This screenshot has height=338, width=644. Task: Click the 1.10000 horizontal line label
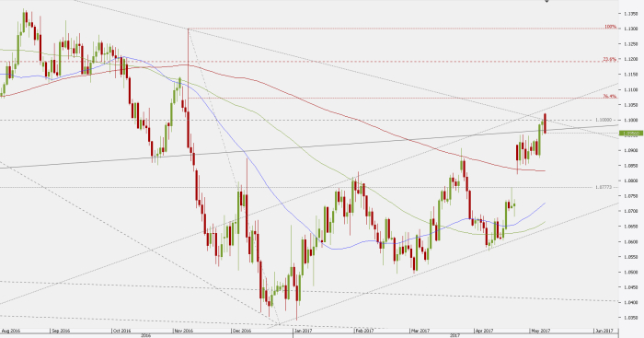604,120
